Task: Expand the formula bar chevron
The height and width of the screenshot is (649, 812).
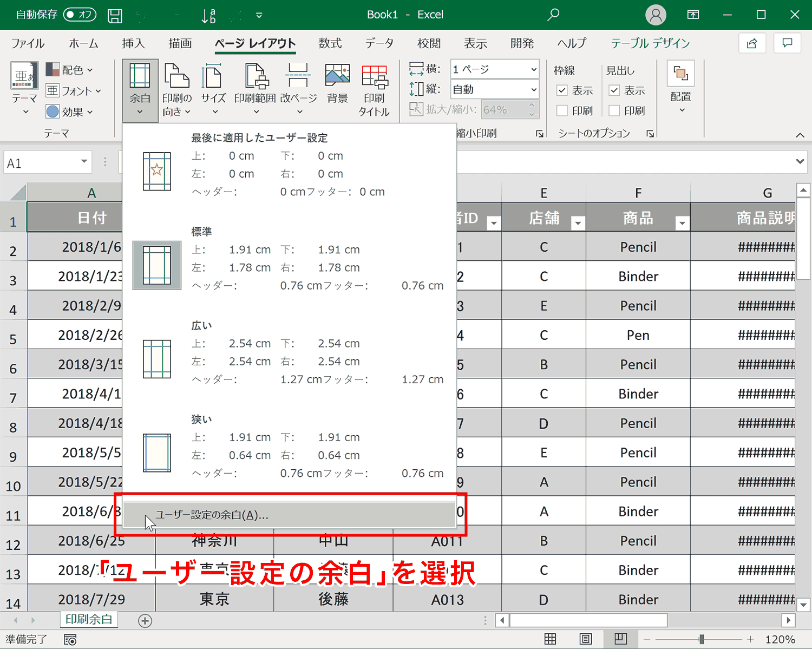Action: coord(800,162)
